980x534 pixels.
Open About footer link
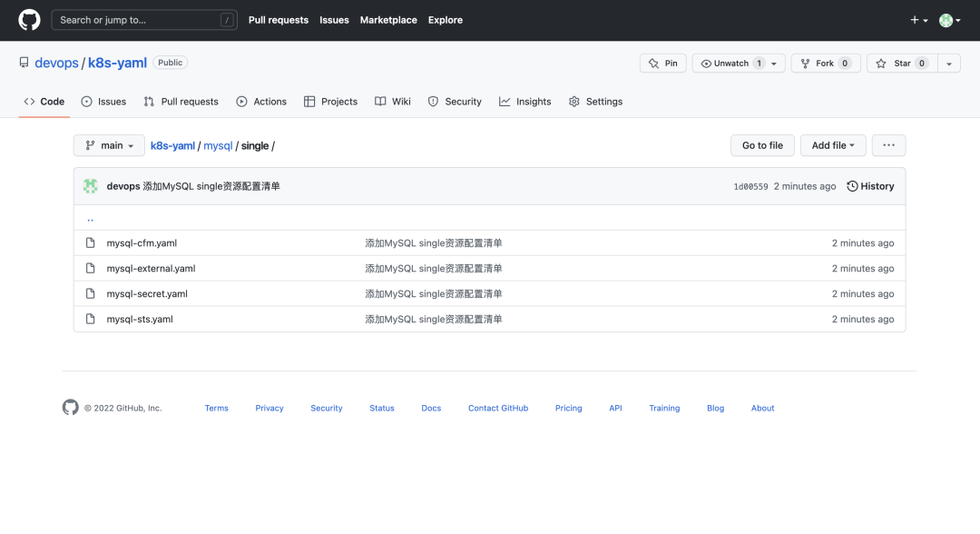tap(762, 408)
